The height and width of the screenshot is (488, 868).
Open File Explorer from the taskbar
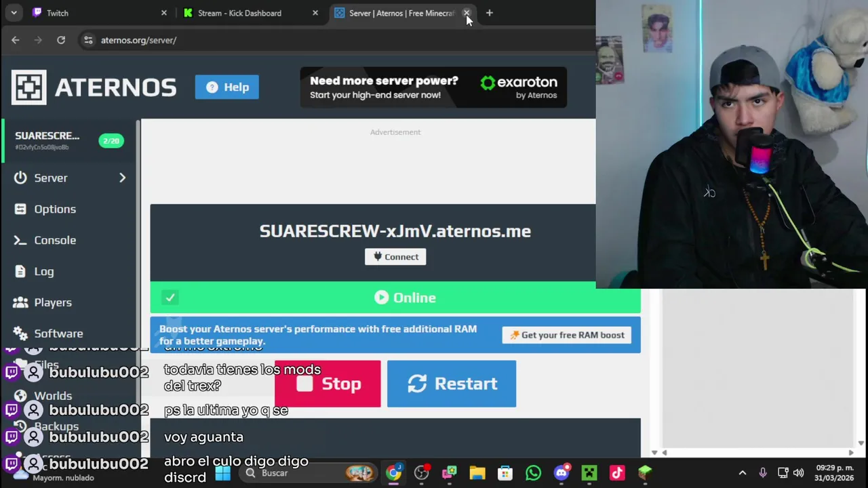(477, 473)
